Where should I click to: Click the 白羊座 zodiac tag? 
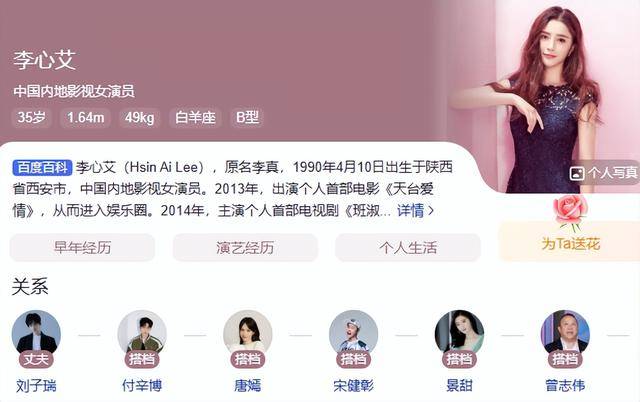195,118
